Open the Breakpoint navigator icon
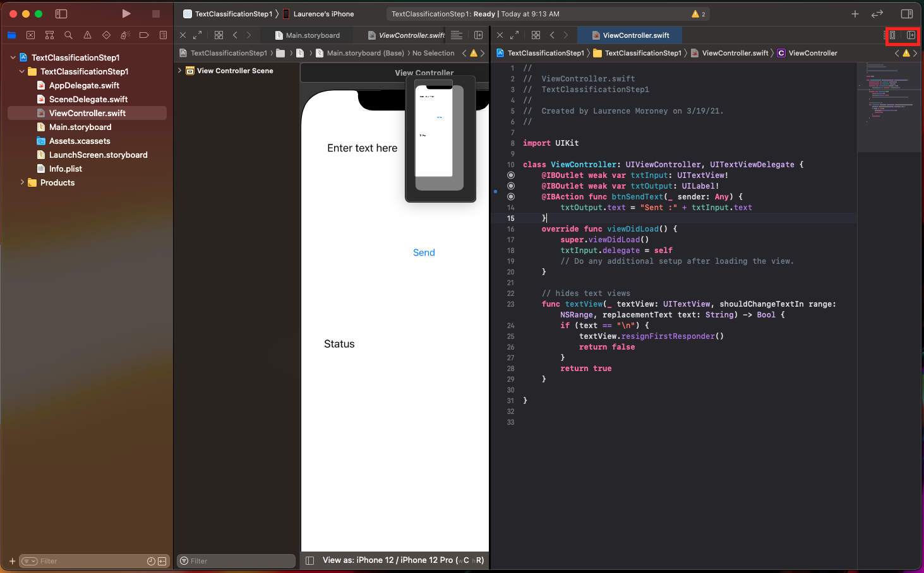Image resolution: width=924 pixels, height=573 pixels. 144,35
